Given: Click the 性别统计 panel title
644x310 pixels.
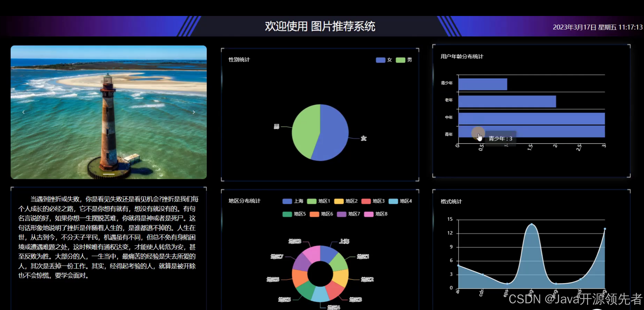Looking at the screenshot, I should [239, 60].
